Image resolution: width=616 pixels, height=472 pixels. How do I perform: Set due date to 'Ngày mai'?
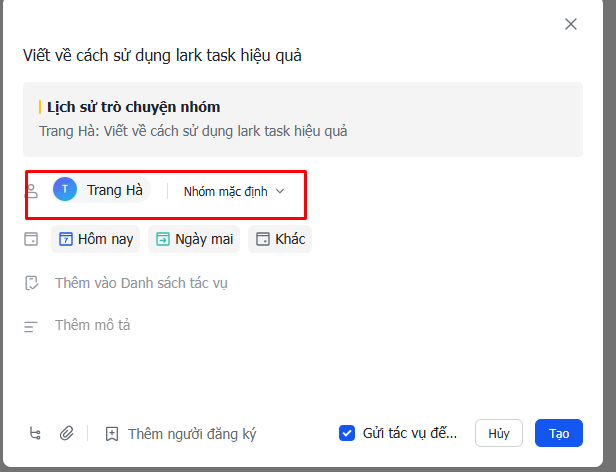(194, 239)
